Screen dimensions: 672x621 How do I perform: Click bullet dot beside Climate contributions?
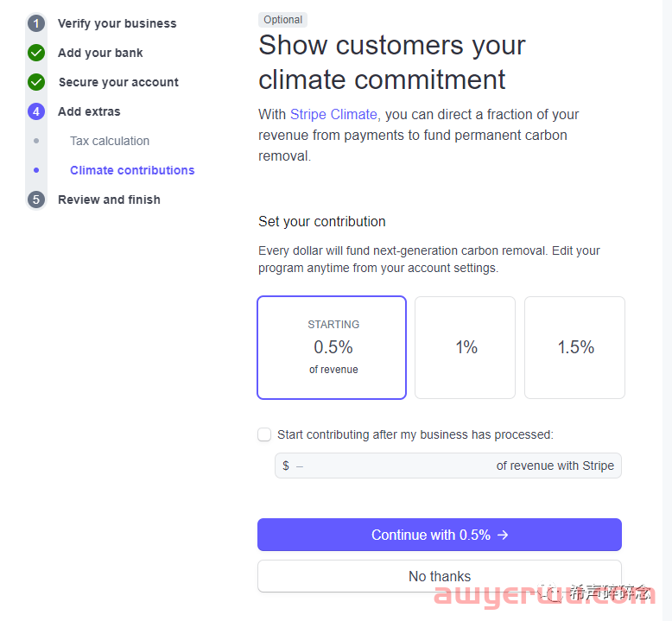(36, 170)
